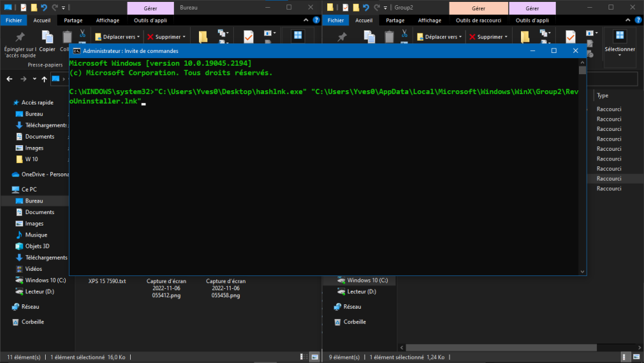Click the help question mark in Group2 window
Image resolution: width=644 pixels, height=363 pixels.
click(637, 21)
